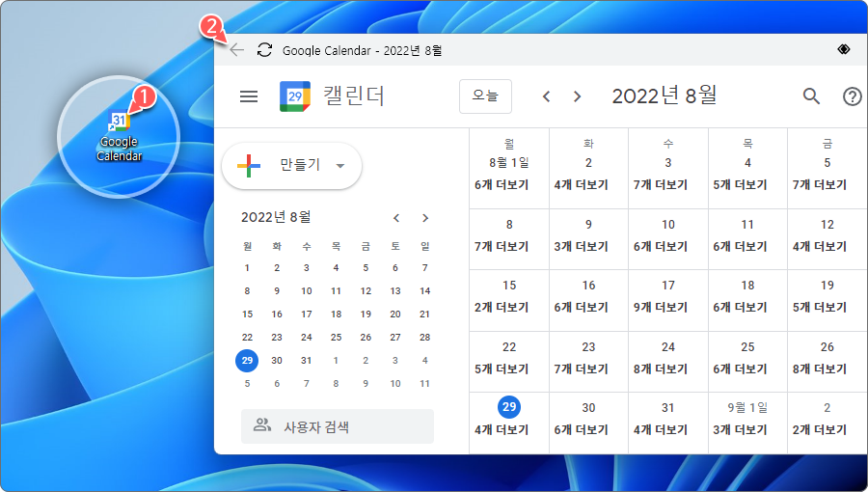
Task: Open calendar search with magnifier icon
Action: coord(811,96)
